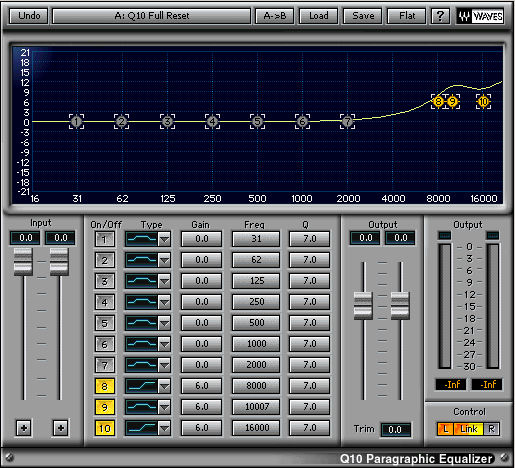Select band 5 marker on the EQ graph
Screen dimensions: 515x468
[257, 122]
